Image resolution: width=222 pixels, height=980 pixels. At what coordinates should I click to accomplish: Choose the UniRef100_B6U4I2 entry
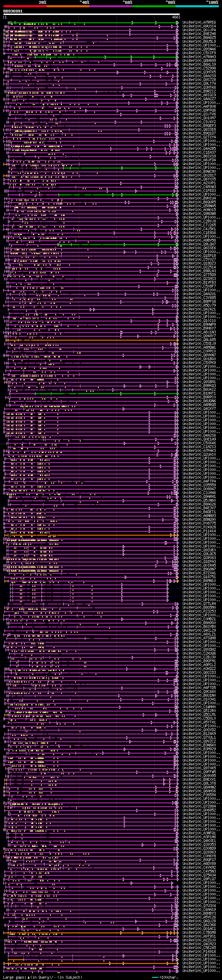pyautogui.click(x=199, y=390)
